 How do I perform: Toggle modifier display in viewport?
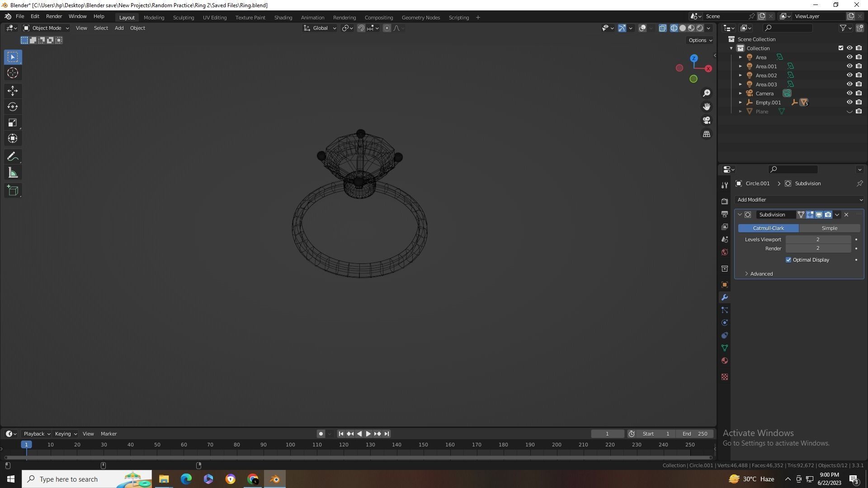point(819,215)
